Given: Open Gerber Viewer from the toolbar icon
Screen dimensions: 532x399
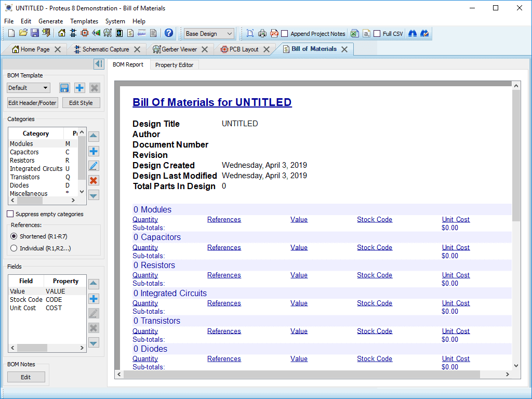Looking at the screenshot, I should [x=108, y=33].
